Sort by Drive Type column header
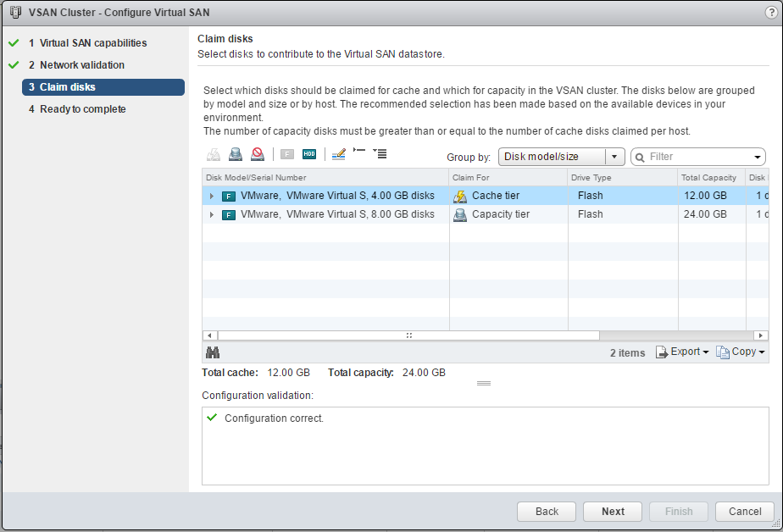 pos(623,178)
